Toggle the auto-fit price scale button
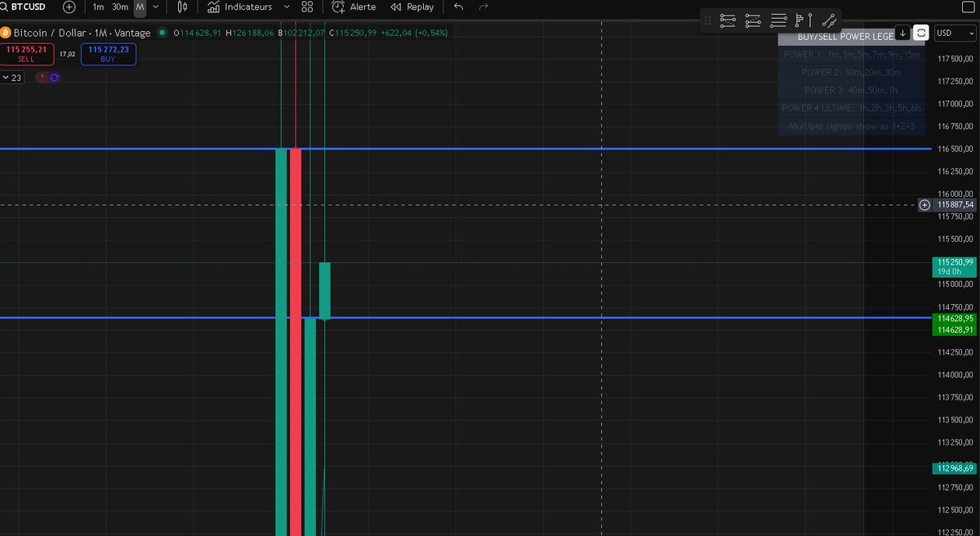Screen dimensions: 980x536 921,33
